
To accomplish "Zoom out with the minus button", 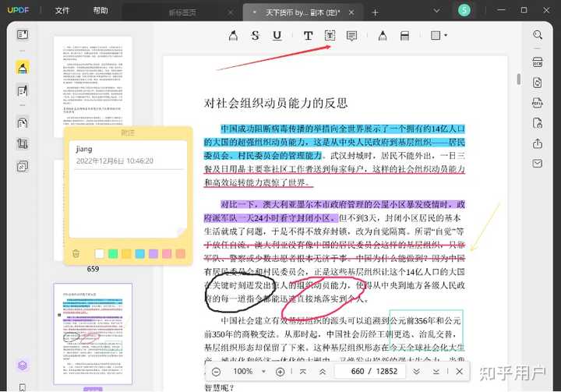I will tap(216, 372).
